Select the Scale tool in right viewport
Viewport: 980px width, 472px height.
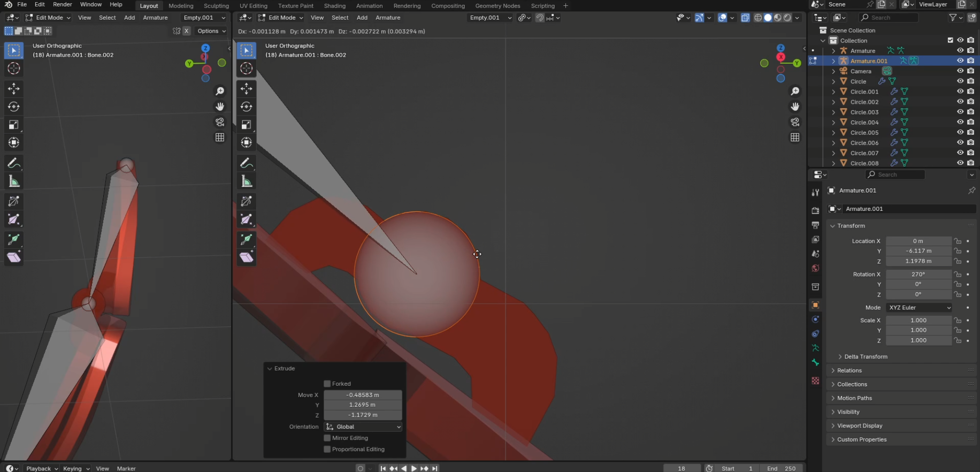click(246, 125)
